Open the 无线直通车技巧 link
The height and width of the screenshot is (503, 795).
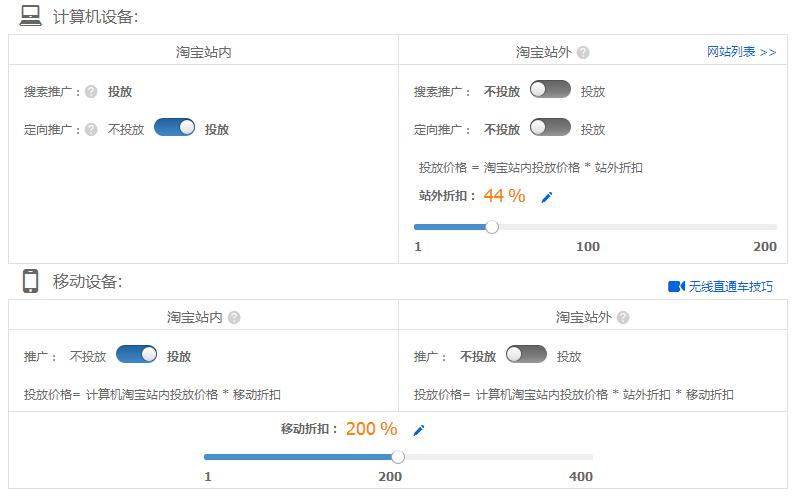[x=730, y=287]
